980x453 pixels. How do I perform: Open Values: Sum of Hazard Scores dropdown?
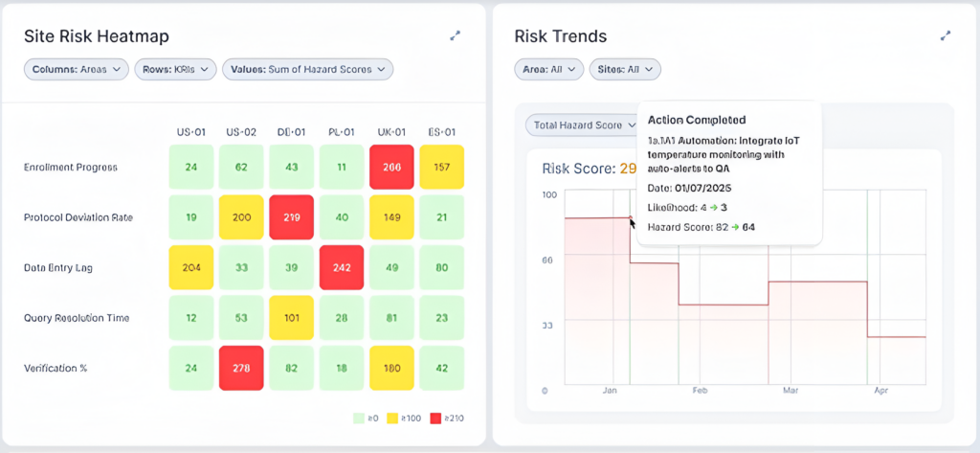click(x=307, y=69)
